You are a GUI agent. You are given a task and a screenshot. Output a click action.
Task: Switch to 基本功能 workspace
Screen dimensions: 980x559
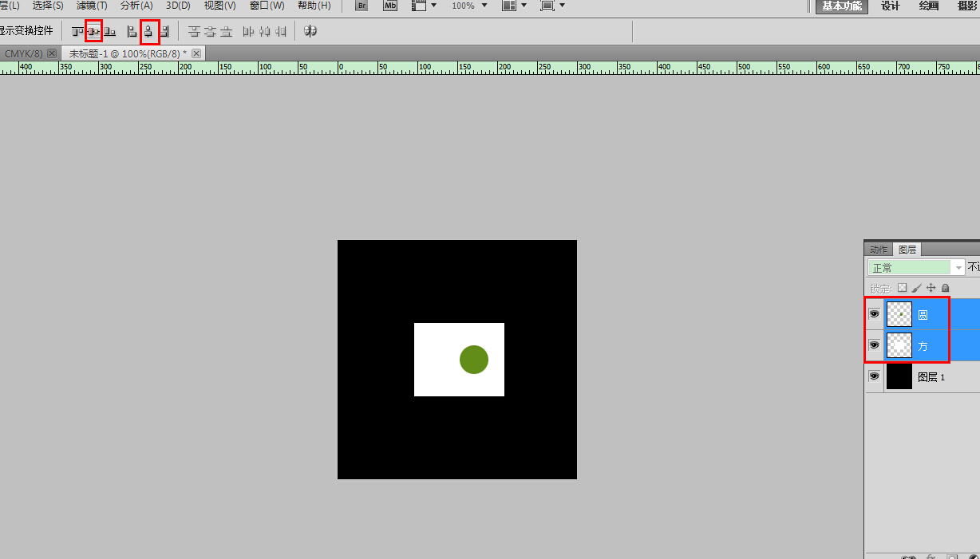point(842,6)
